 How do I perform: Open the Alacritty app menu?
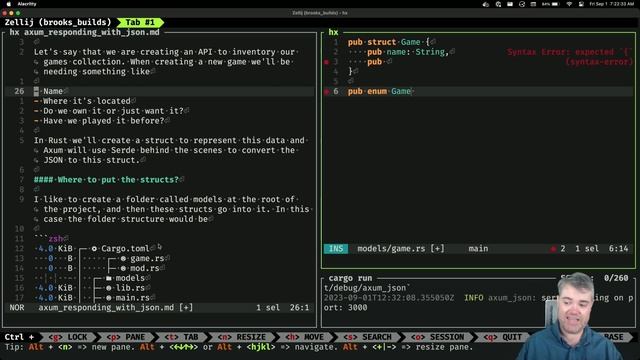pyautogui.click(x=27, y=4)
